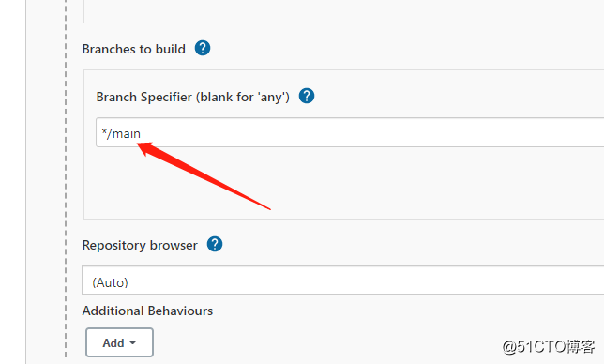Click the Repository browser label
The width and height of the screenshot is (604, 364).
140,246
